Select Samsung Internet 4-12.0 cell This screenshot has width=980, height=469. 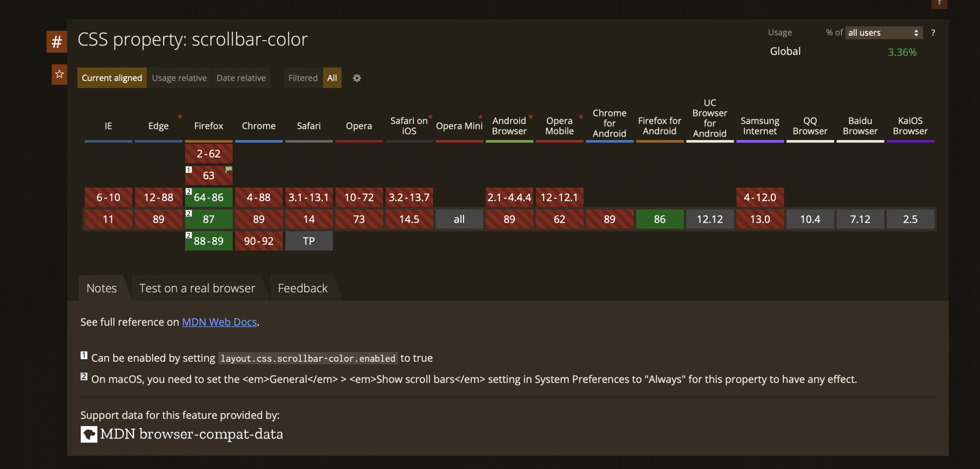760,197
